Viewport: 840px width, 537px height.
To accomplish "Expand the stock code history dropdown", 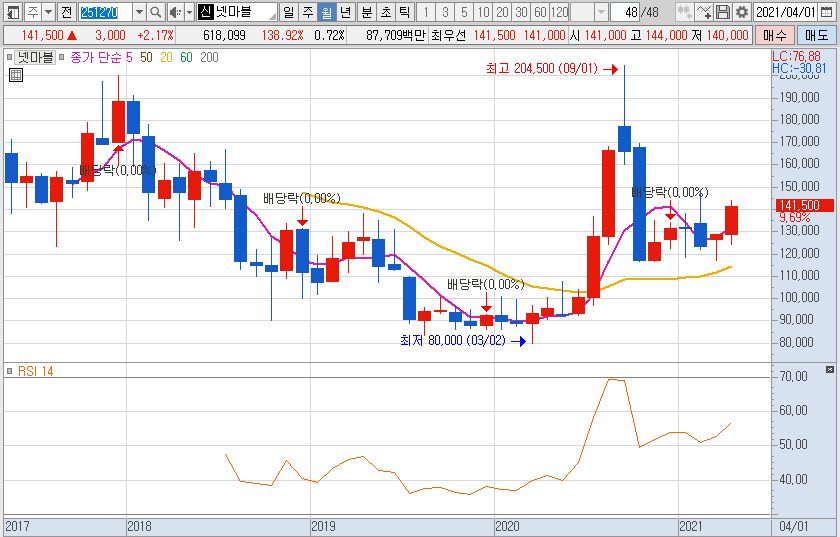I will coord(139,12).
